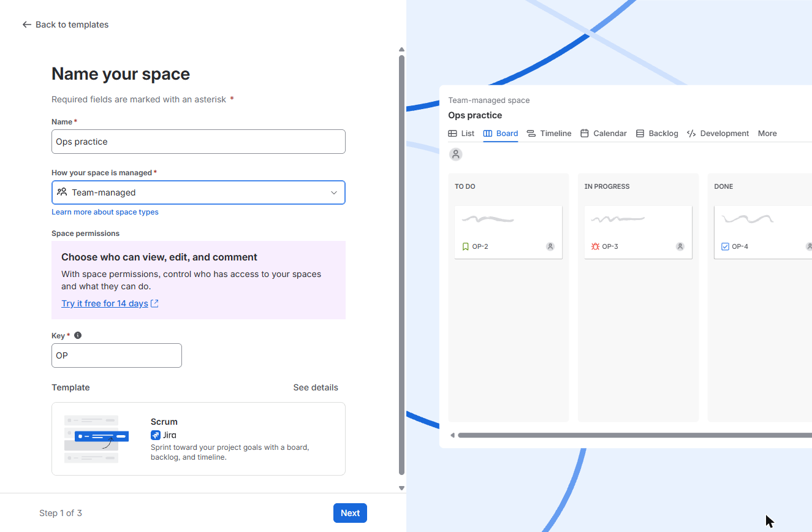Click the people icon in Team-managed field
The image size is (812, 532).
62,192
